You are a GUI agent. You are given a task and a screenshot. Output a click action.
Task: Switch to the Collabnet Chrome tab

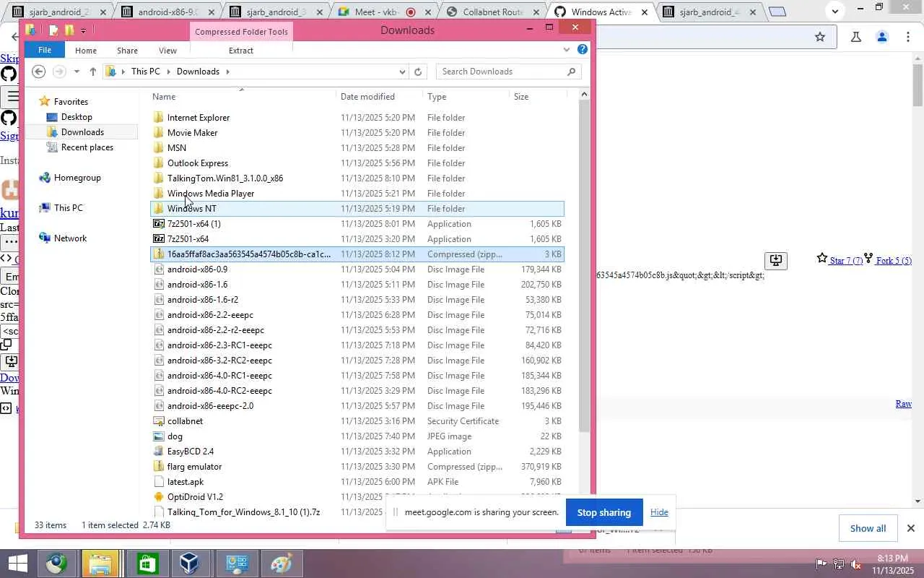[492, 12]
